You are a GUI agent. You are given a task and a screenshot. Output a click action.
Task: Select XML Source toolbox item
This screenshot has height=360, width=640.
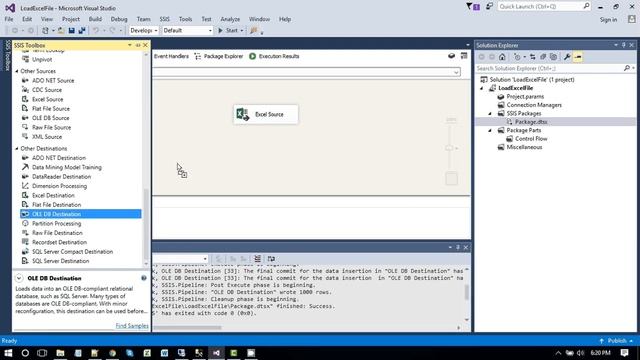pyautogui.click(x=47, y=137)
